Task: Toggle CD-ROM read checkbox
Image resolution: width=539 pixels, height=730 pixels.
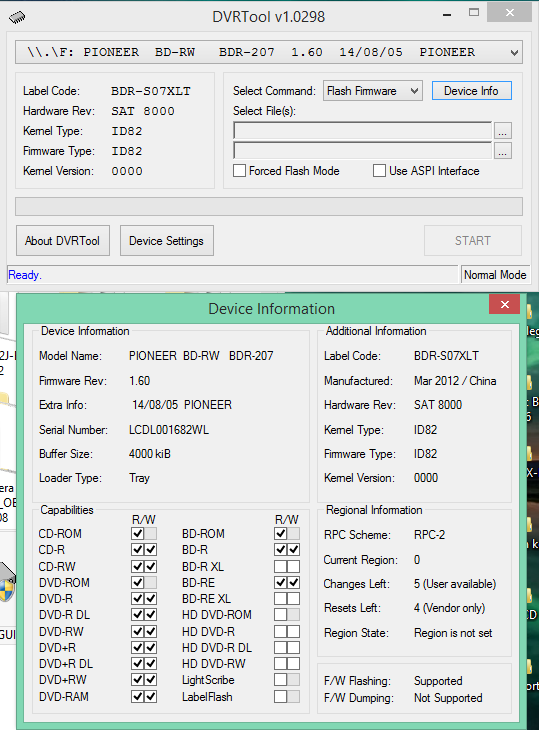Action: [x=138, y=534]
